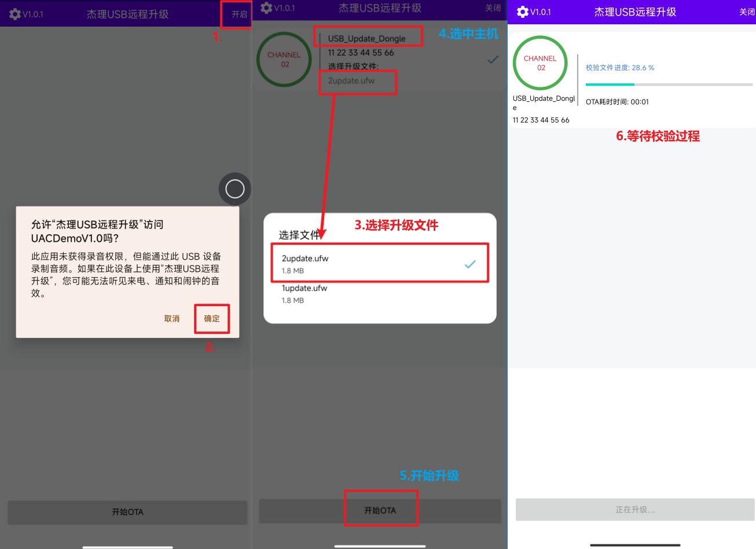Click USB_Update_Dongle name under right channel circle

click(544, 102)
